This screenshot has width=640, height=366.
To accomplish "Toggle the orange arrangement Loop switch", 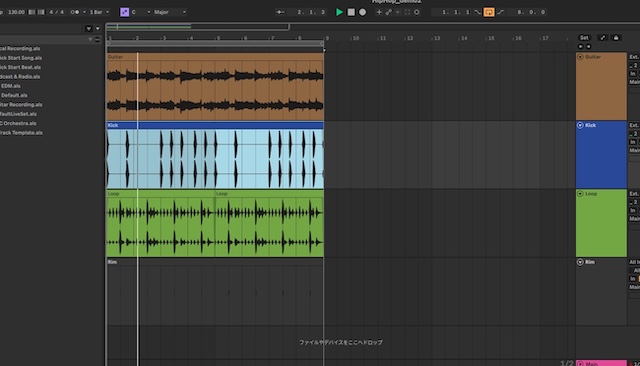I will point(489,12).
